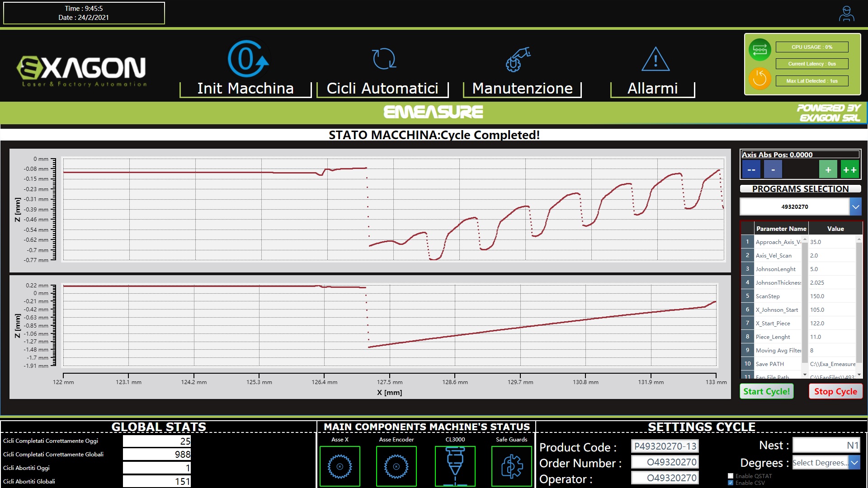Click the Current Latency indicator
The height and width of the screenshot is (488, 868).
[812, 64]
